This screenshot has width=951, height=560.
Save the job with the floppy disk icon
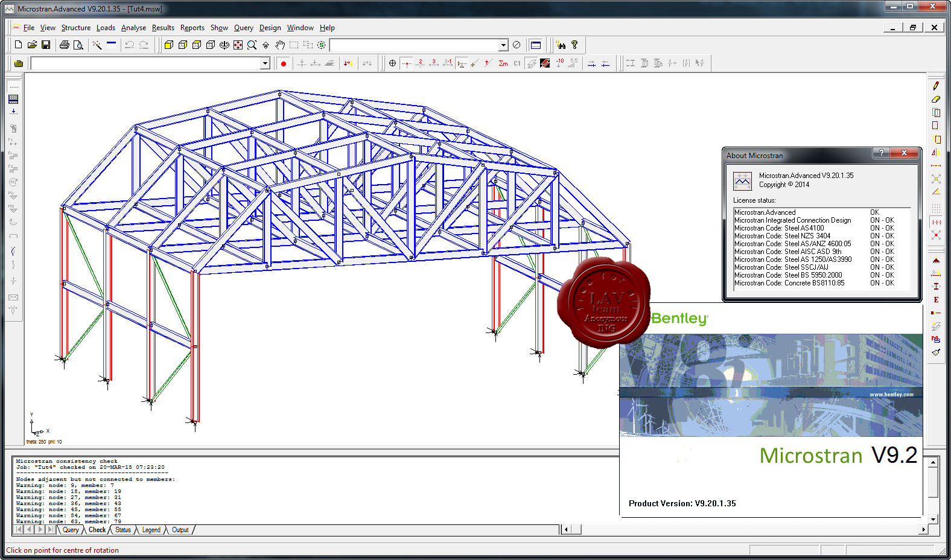45,45
